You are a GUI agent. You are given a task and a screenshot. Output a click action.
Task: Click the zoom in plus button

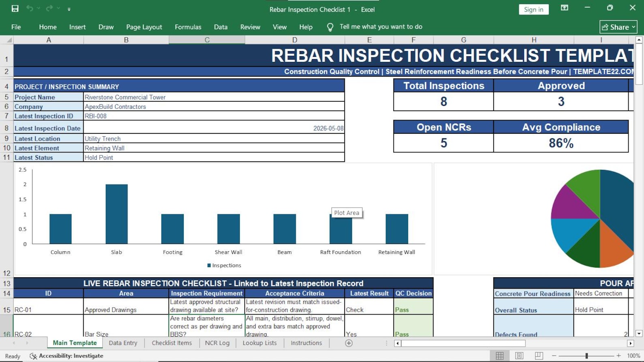coord(618,356)
